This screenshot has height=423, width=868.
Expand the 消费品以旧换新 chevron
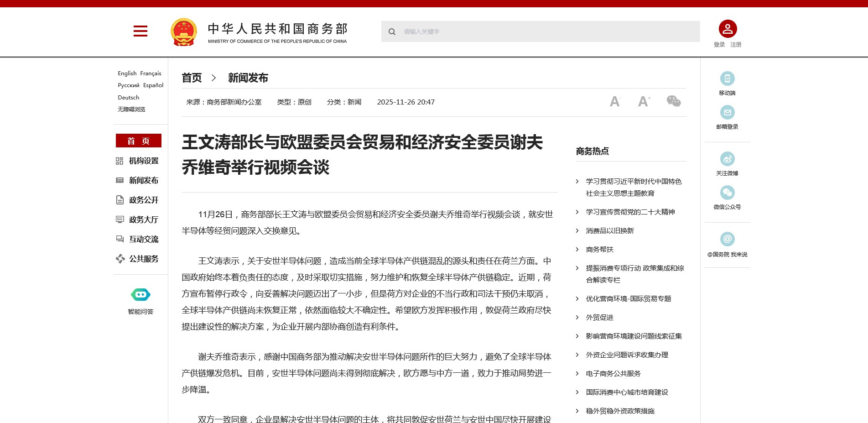[577, 231]
